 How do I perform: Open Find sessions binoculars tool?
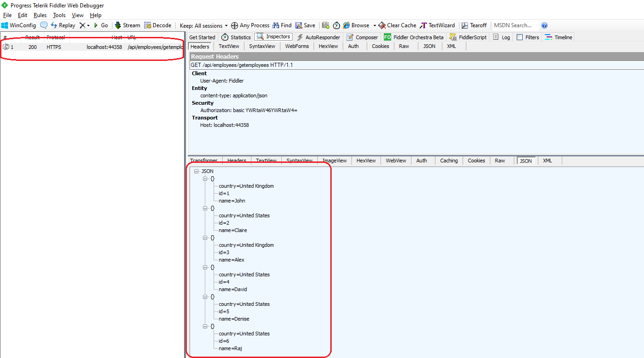(x=282, y=25)
